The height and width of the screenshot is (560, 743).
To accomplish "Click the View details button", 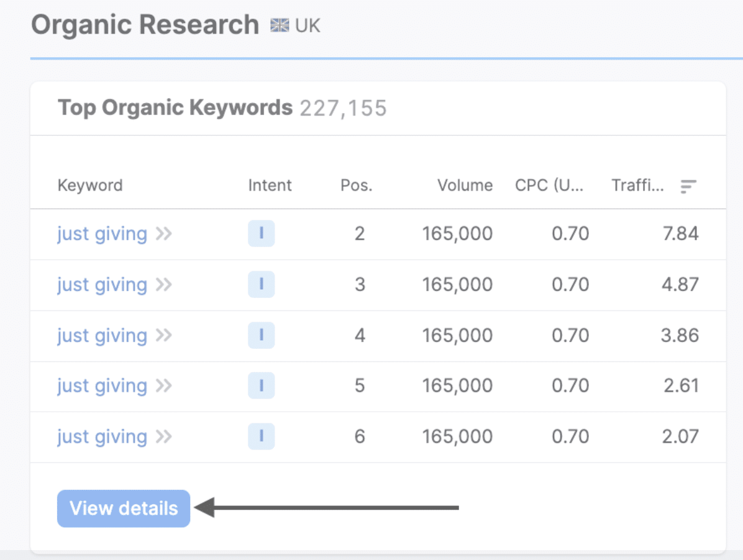I will [x=124, y=508].
